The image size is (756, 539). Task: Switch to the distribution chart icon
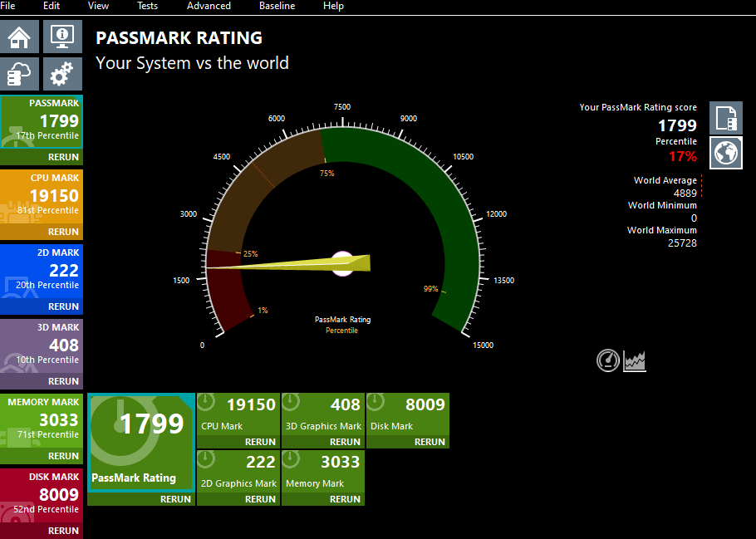click(x=635, y=360)
